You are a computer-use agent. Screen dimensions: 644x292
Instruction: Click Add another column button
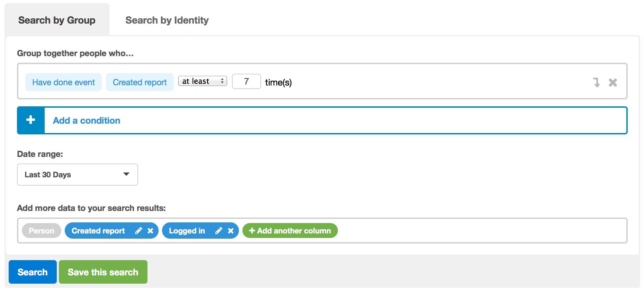290,231
